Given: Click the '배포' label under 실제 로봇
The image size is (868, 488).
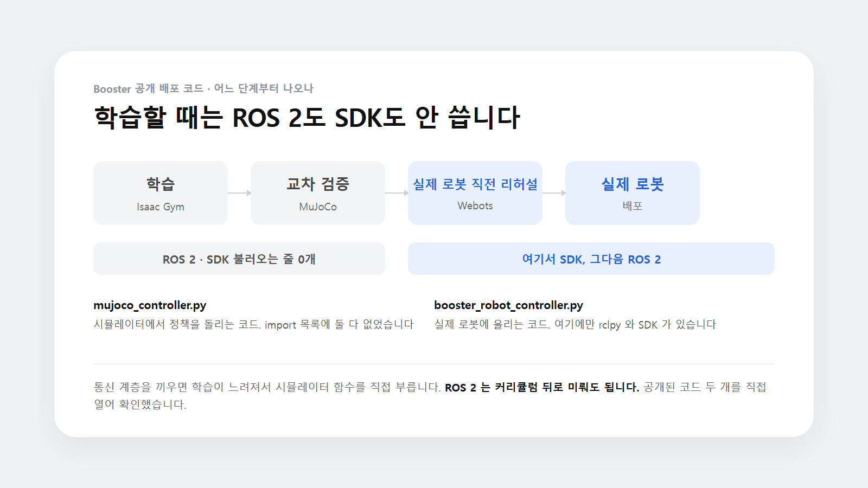Looking at the screenshot, I should click(x=633, y=206).
